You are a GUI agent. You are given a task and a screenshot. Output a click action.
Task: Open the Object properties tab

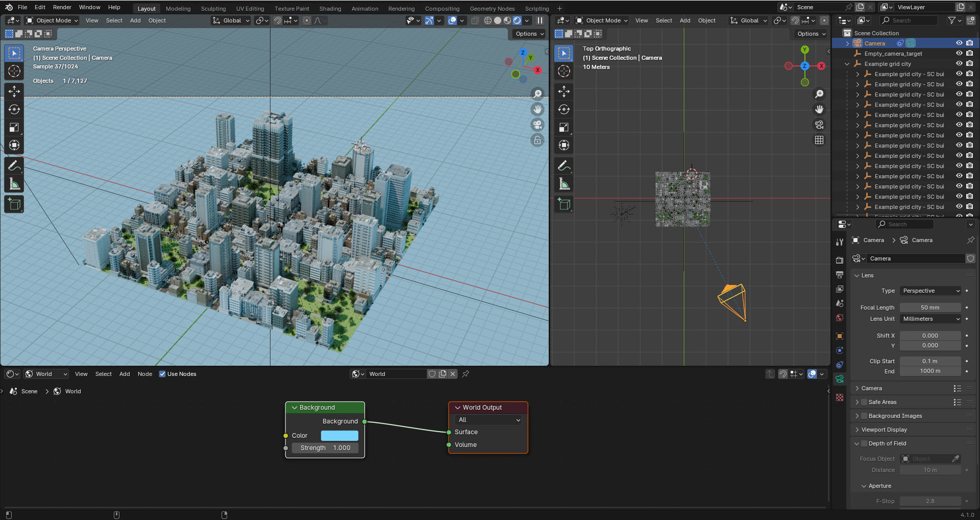pyautogui.click(x=840, y=336)
